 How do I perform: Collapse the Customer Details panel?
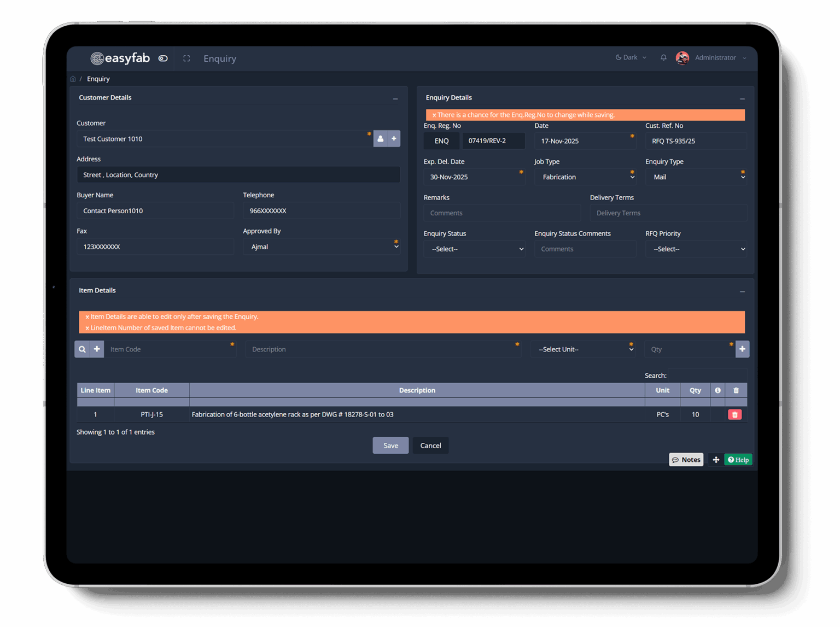395,98
